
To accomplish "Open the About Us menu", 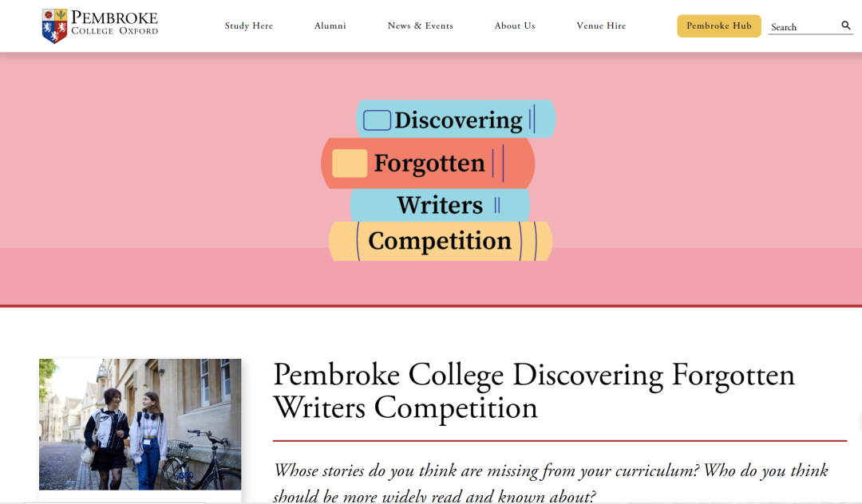I will point(515,26).
